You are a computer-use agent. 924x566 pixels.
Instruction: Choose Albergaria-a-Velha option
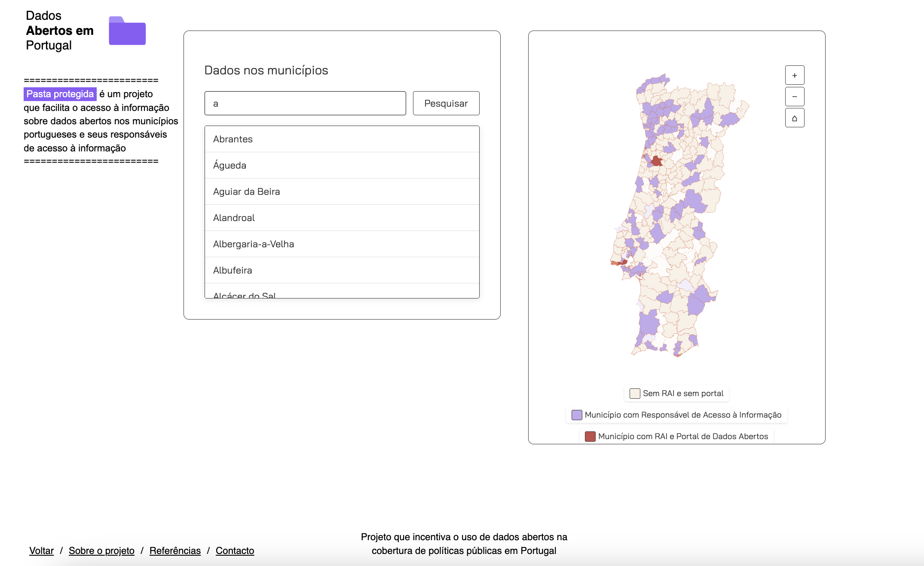point(342,244)
